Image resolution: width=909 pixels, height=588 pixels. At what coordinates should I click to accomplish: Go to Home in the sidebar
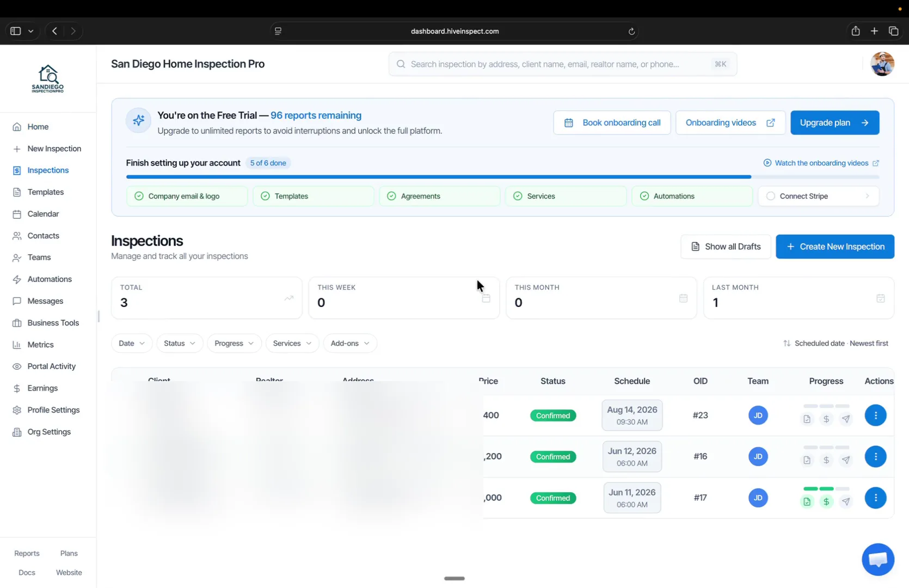pos(38,127)
